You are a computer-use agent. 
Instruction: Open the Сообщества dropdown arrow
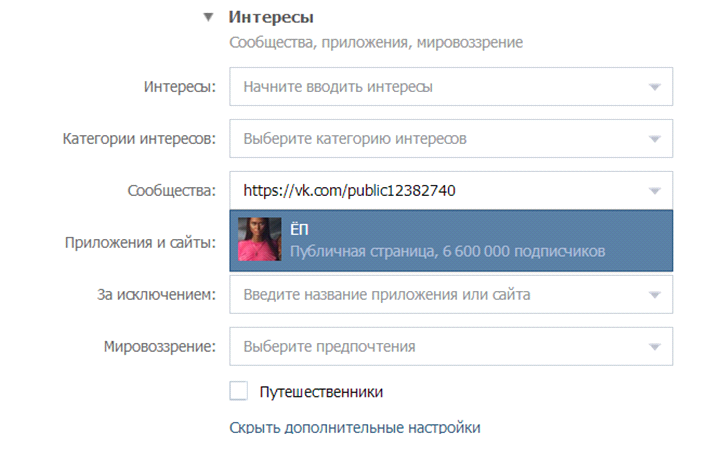pos(654,191)
